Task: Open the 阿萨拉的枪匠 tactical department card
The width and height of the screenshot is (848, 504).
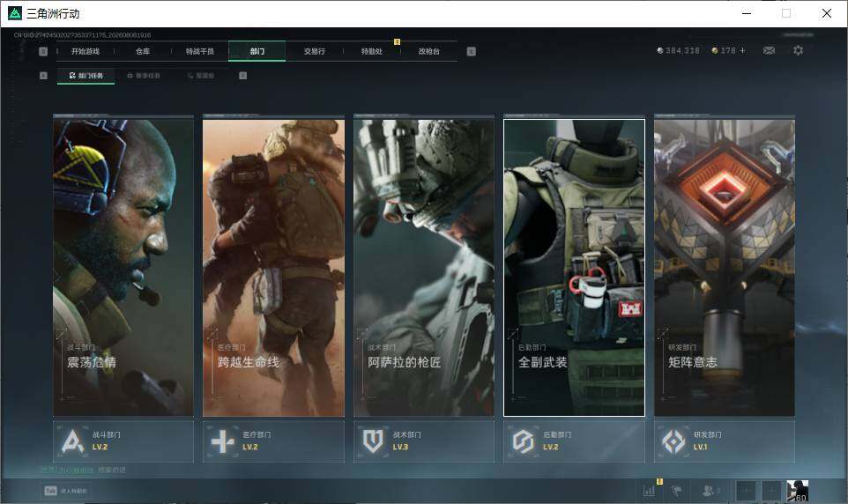Action: coord(423,268)
